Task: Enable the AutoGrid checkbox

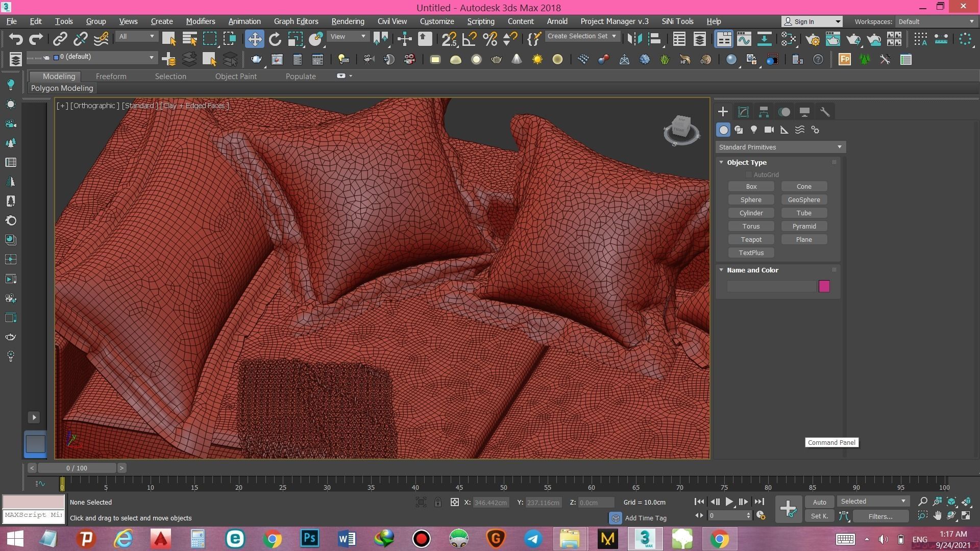Action: 749,174
